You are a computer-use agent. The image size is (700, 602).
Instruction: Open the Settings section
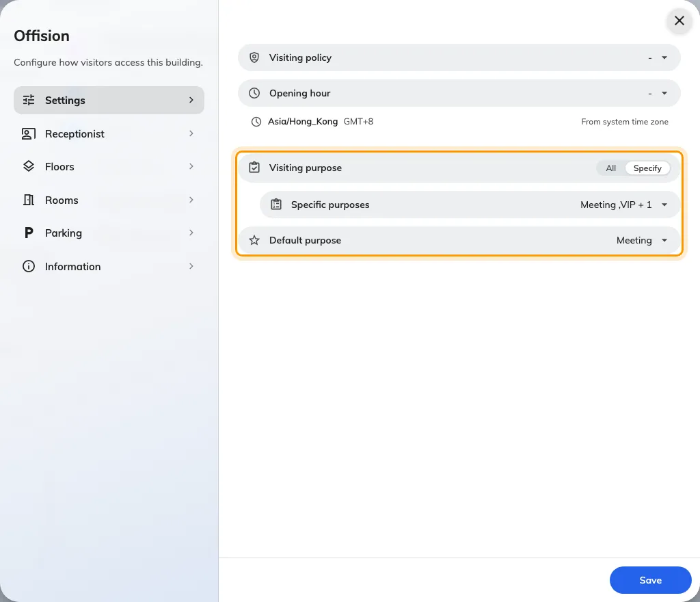(109, 100)
